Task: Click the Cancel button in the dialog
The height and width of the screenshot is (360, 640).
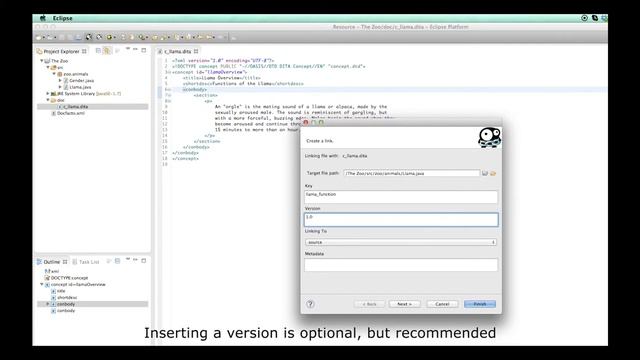Action: pos(442,304)
